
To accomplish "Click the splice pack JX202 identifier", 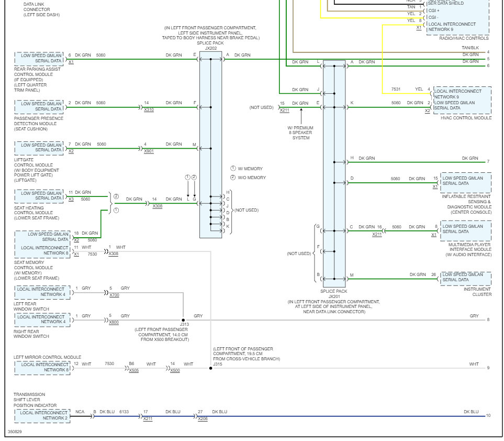I will coord(210,49).
